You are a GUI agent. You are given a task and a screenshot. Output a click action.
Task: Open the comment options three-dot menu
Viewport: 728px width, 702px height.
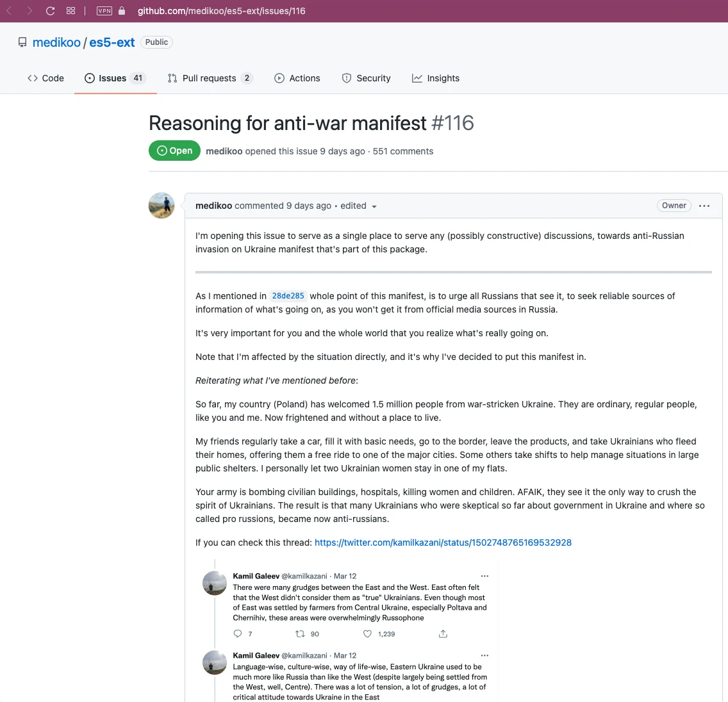pos(704,206)
